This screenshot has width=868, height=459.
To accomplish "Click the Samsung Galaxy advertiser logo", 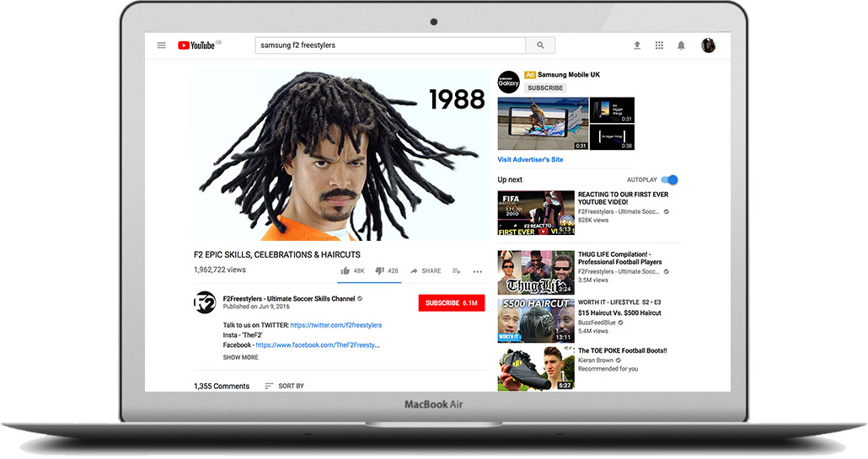I will point(508,82).
